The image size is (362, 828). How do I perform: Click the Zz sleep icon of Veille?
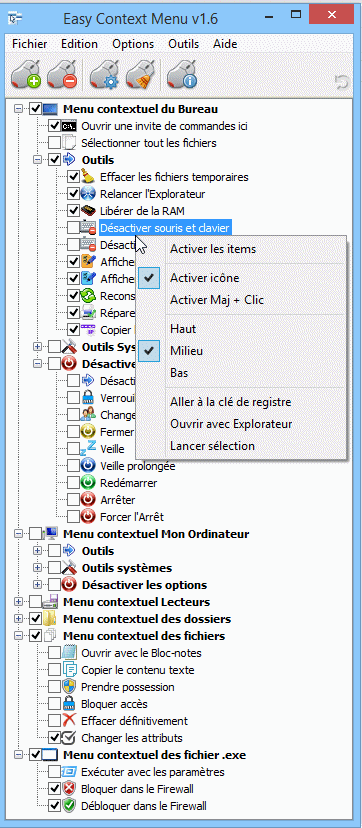88,449
